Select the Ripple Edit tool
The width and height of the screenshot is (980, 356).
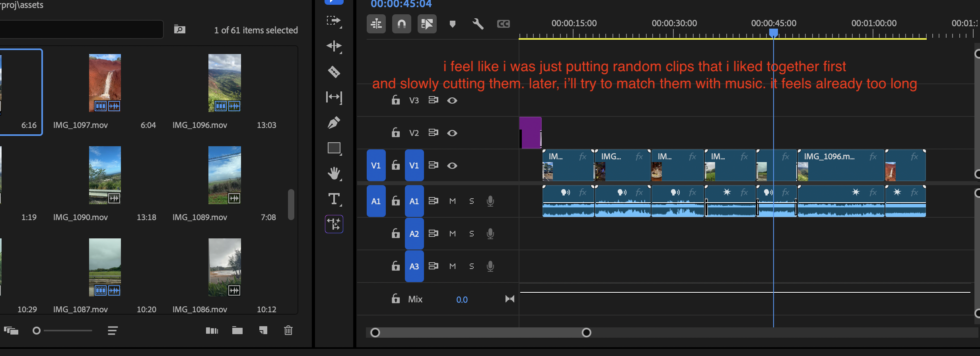pos(334,46)
